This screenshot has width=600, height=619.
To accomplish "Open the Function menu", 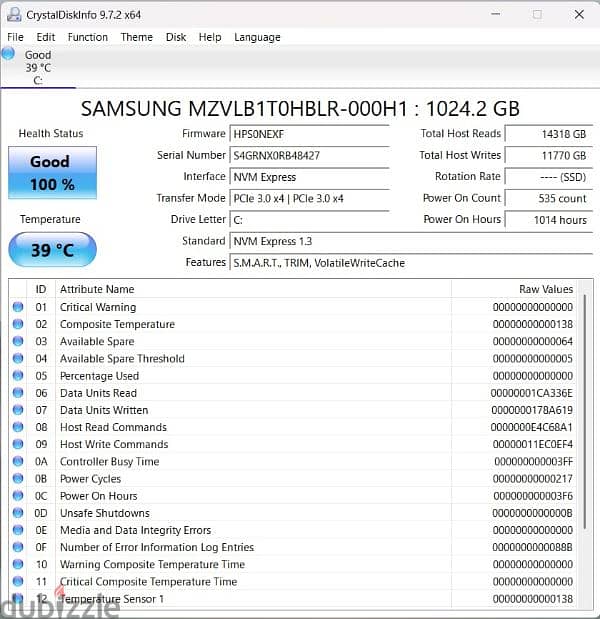I will click(88, 37).
